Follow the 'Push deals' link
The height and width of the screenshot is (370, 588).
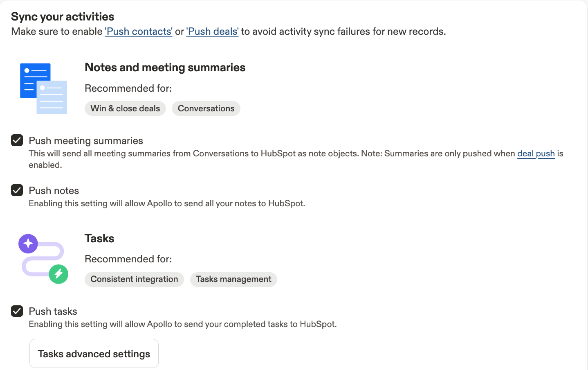(212, 32)
